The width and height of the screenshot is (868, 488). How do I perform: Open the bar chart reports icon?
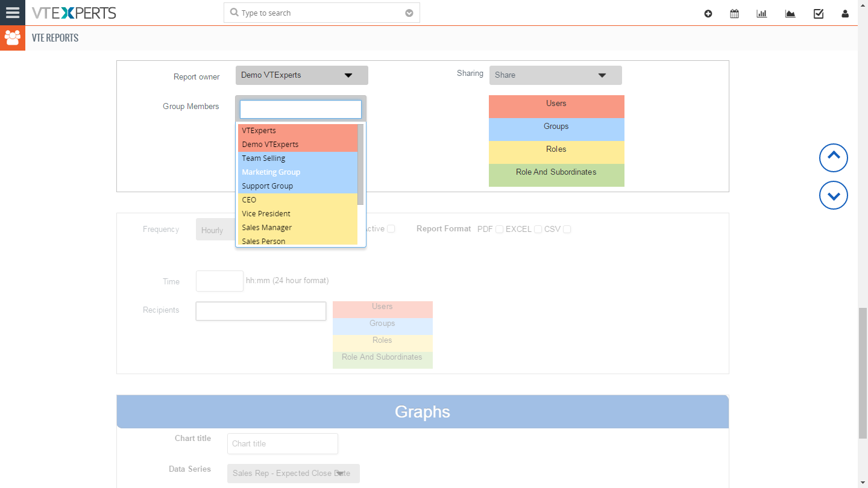tap(762, 14)
